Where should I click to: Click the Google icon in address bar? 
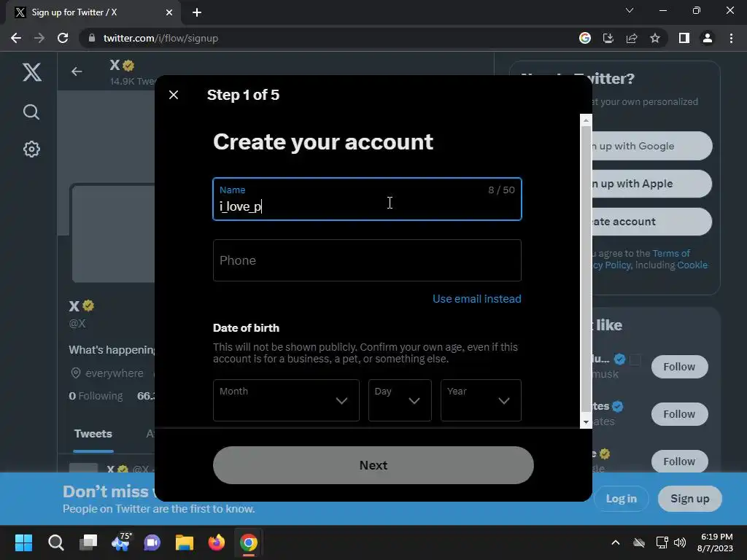[585, 38]
